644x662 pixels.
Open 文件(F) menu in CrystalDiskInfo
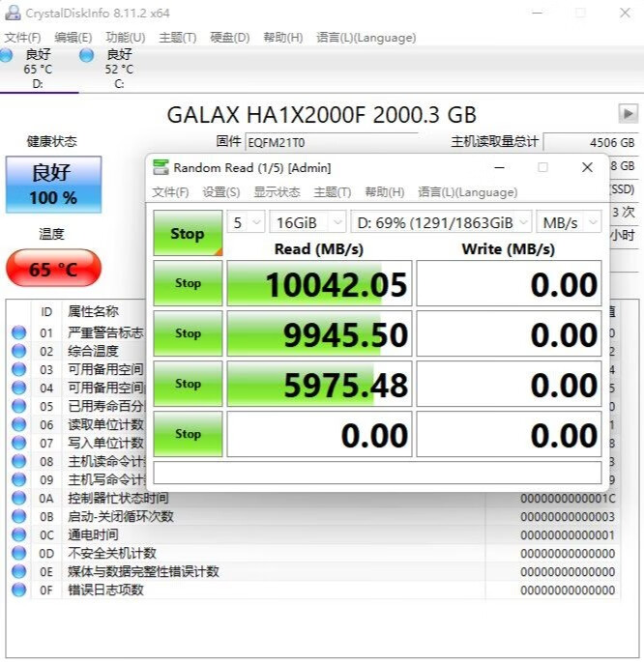click(23, 38)
